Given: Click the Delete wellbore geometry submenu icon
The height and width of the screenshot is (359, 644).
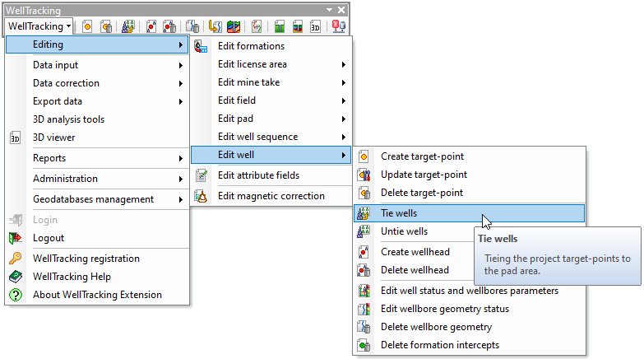Looking at the screenshot, I should (x=364, y=327).
